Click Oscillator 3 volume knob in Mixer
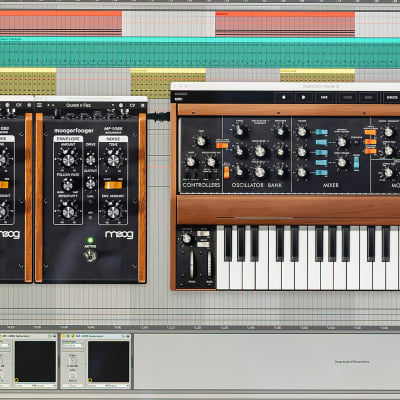This screenshot has width=400, height=400. point(302,172)
